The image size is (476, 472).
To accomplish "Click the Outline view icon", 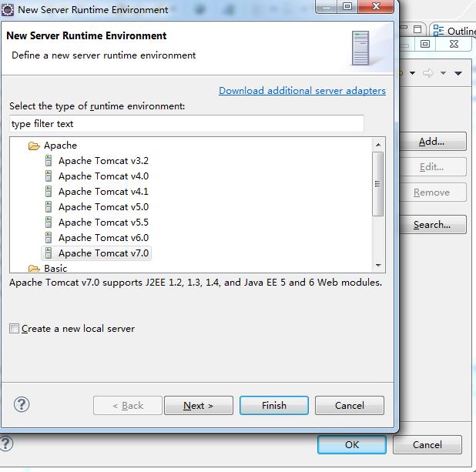I will click(438, 31).
